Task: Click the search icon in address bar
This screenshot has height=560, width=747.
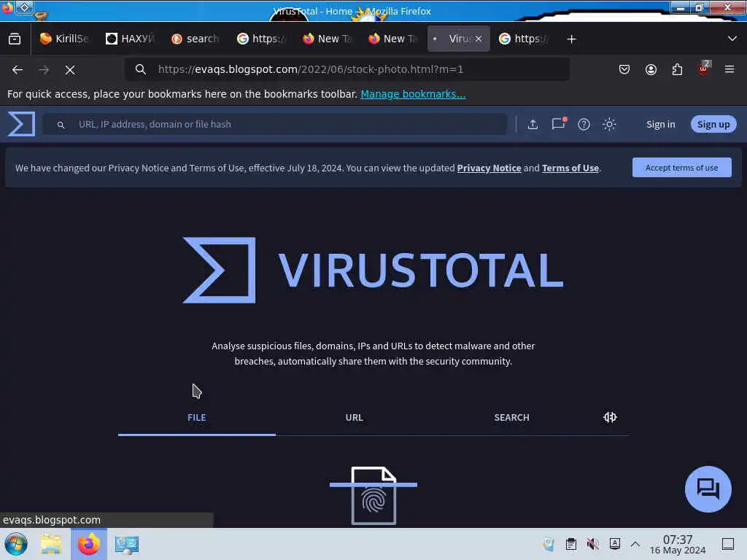Action: click(x=140, y=69)
